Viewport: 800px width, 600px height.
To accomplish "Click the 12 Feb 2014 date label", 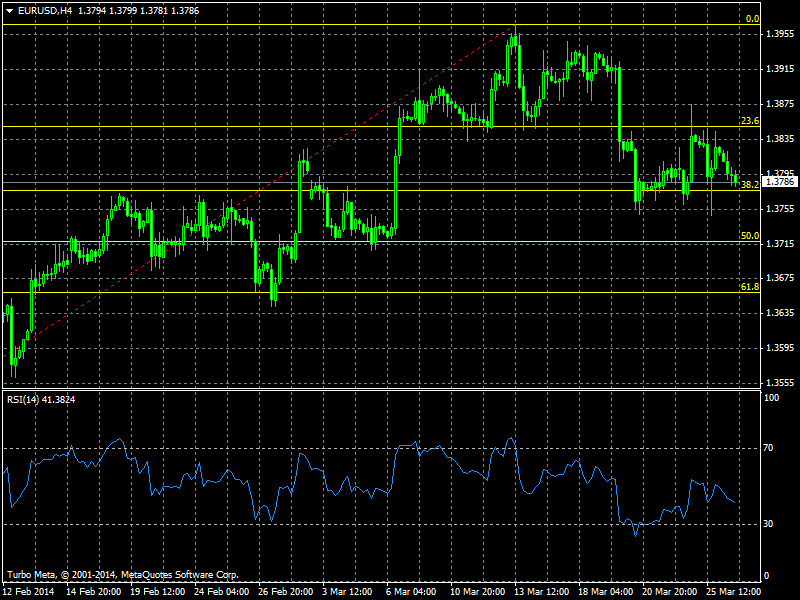I will click(x=27, y=592).
